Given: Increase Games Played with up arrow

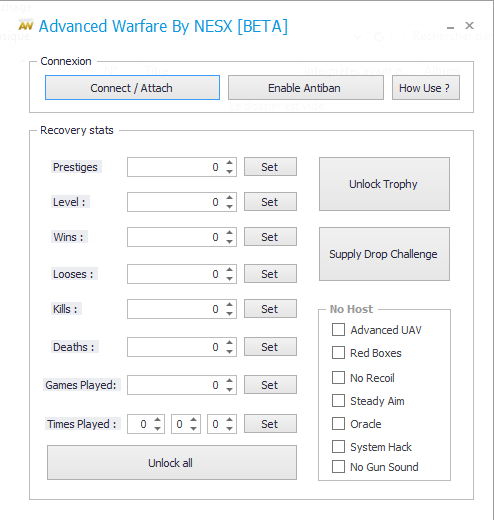Looking at the screenshot, I should point(229,380).
